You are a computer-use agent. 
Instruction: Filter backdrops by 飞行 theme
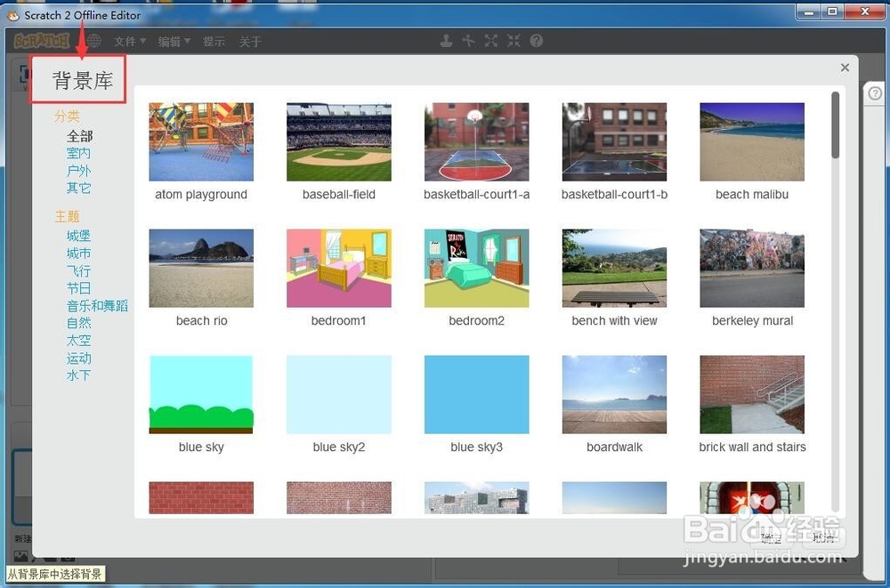click(x=78, y=271)
